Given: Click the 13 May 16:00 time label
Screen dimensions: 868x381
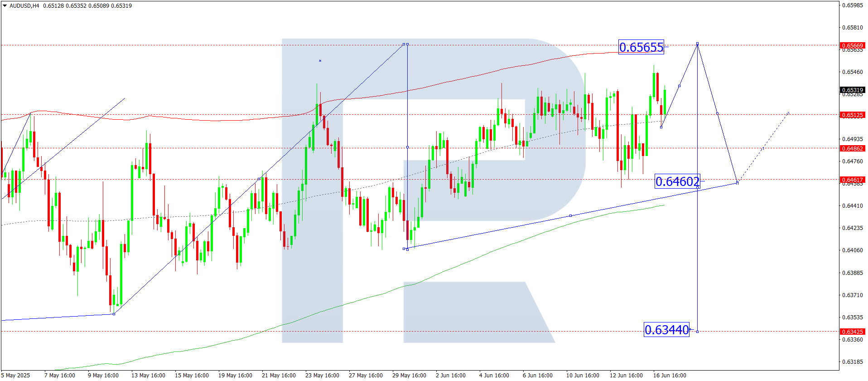Looking at the screenshot, I should tap(148, 376).
